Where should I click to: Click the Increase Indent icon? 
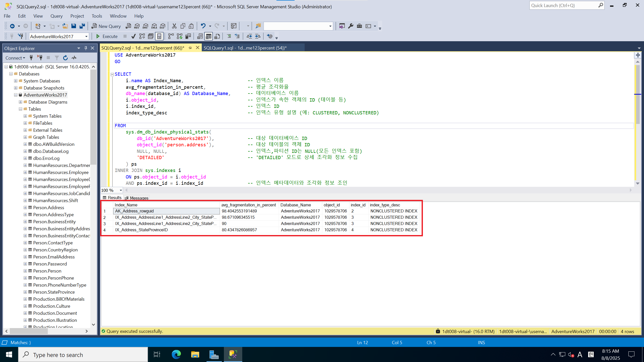[x=258, y=36]
